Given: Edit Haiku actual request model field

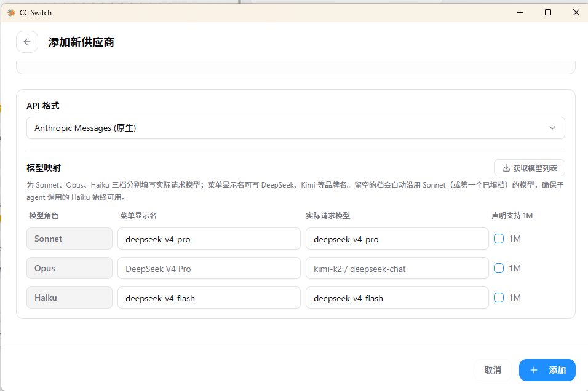Looking at the screenshot, I should tap(397, 298).
